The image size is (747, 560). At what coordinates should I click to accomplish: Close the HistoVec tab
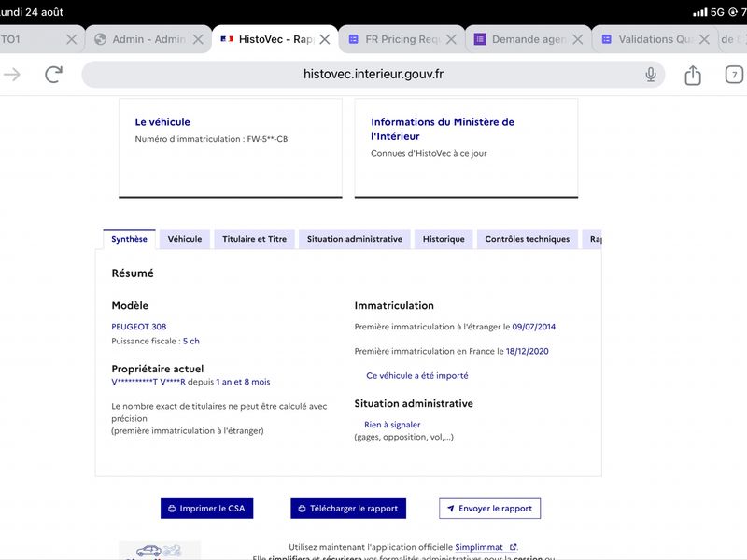pos(324,39)
